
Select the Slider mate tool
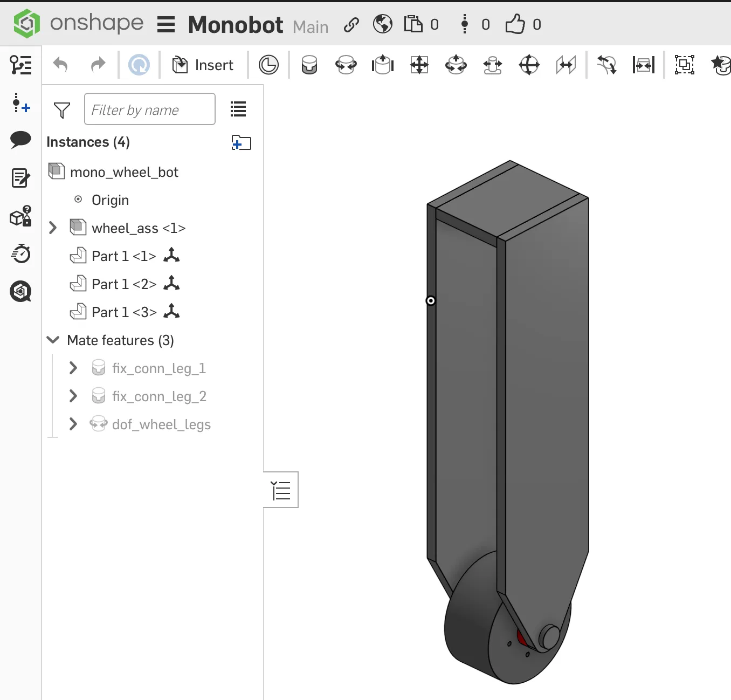[383, 65]
